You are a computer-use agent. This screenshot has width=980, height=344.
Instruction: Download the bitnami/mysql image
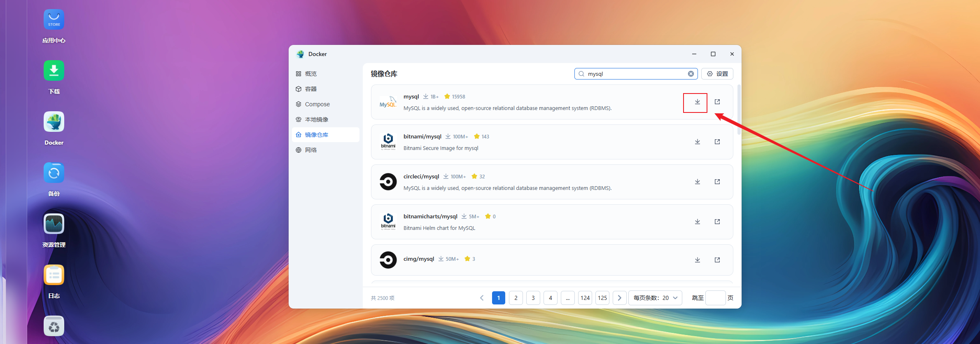(x=698, y=142)
